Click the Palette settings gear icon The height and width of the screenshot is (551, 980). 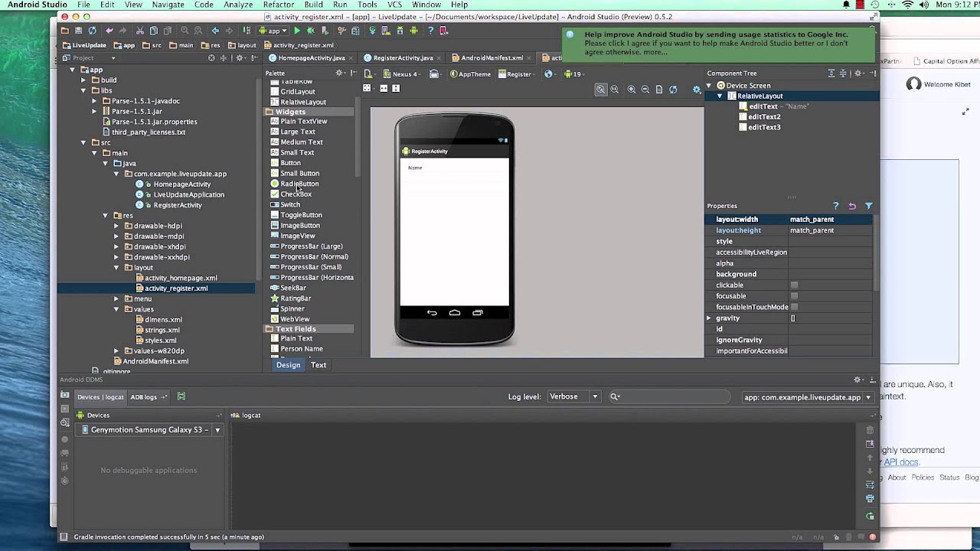click(x=338, y=73)
